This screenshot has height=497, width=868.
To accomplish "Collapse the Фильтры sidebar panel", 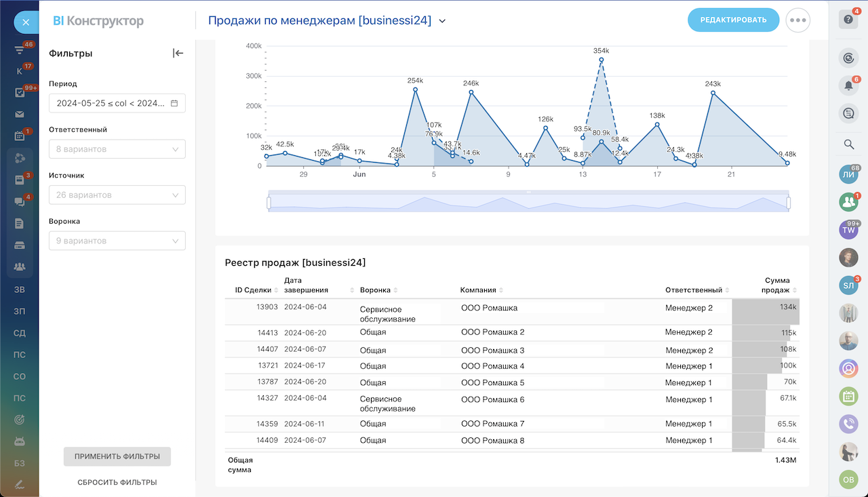I will [x=178, y=54].
